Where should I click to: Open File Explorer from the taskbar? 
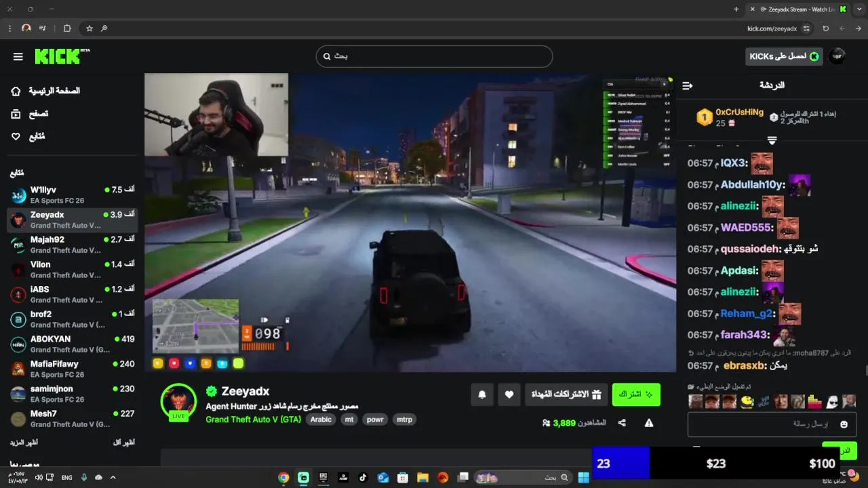(422, 477)
